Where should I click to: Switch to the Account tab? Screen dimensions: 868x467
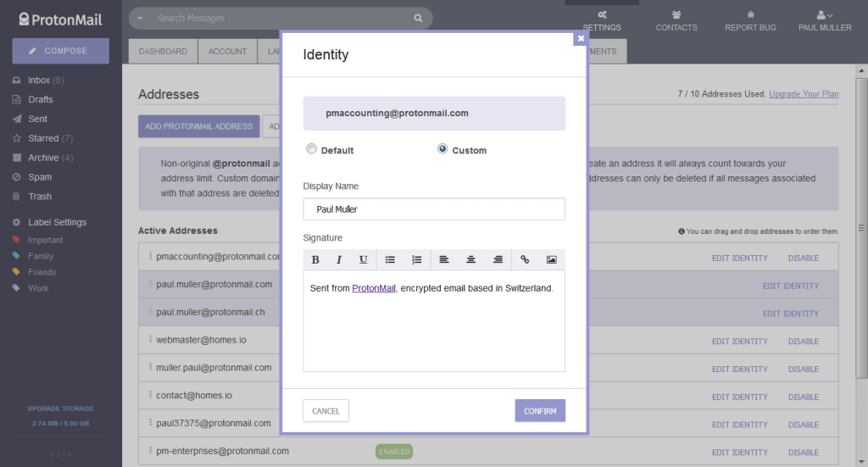click(x=227, y=52)
